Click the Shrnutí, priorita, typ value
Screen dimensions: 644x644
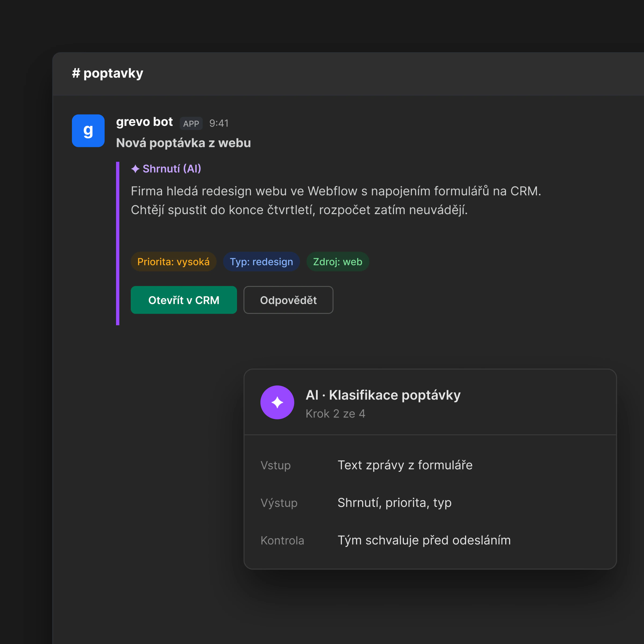coord(394,503)
